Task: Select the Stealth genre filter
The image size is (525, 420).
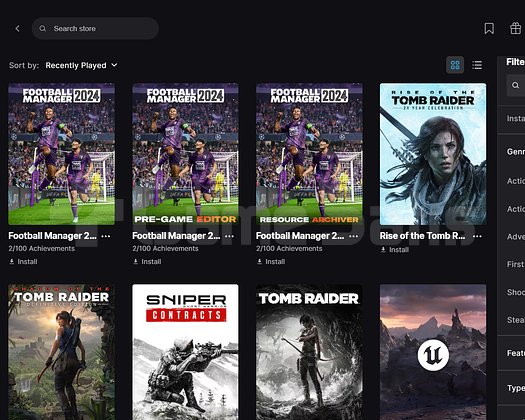Action: [x=516, y=320]
